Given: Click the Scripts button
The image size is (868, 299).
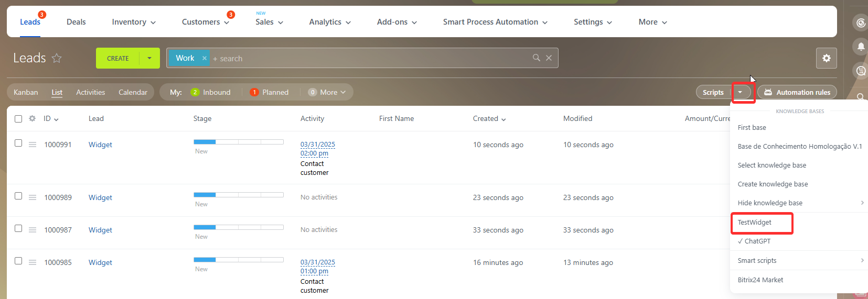Looking at the screenshot, I should tap(713, 92).
